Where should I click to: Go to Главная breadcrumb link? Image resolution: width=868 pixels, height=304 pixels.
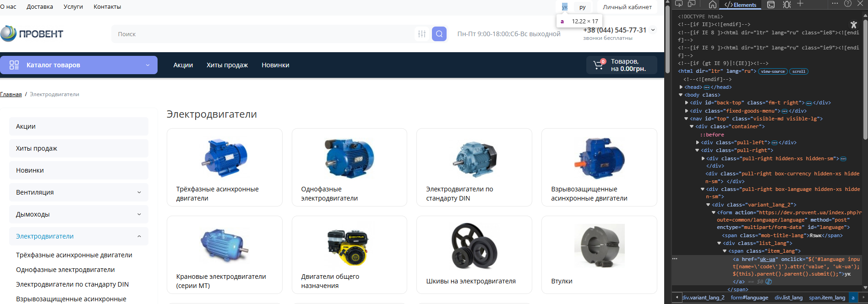[11, 94]
